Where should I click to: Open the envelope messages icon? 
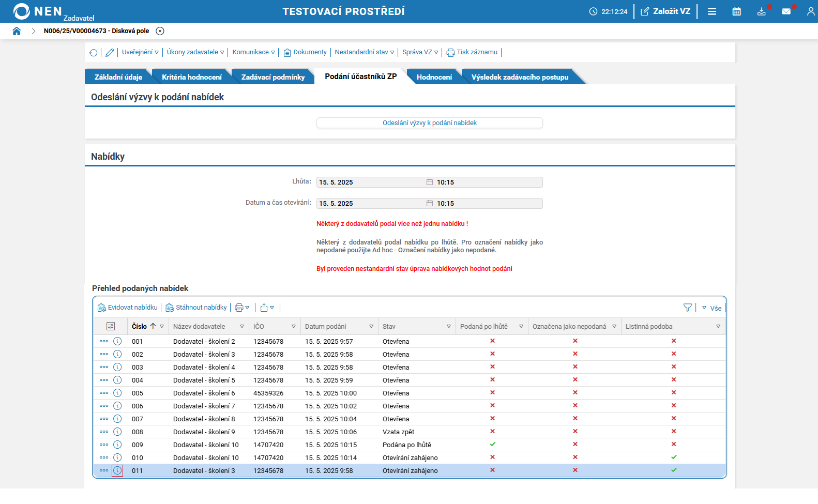point(786,11)
